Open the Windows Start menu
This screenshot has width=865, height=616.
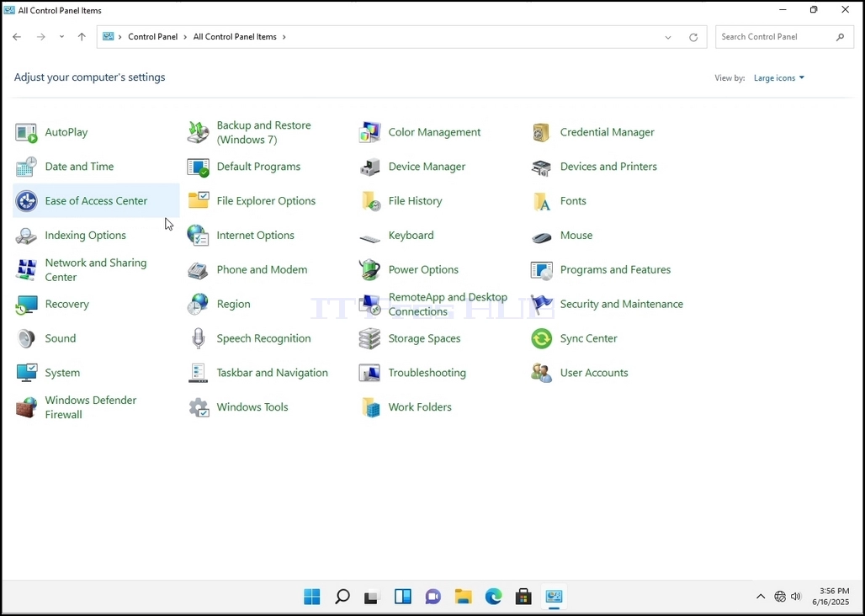point(311,596)
